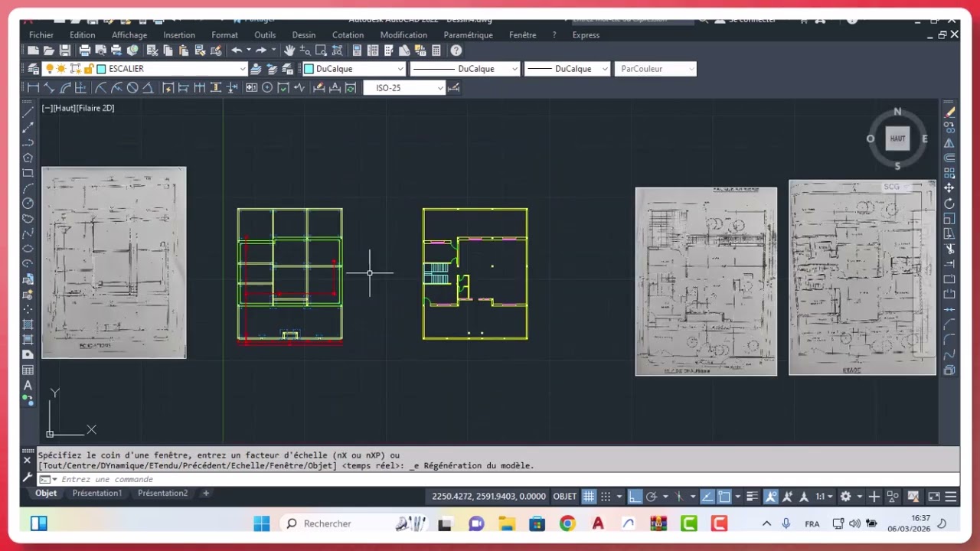Click the HAUT face of ViewCube
Viewport: 980px width, 551px height.
898,139
